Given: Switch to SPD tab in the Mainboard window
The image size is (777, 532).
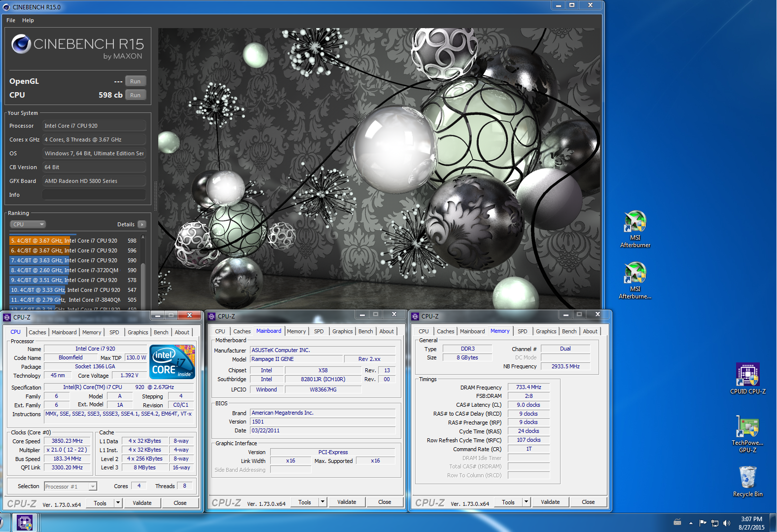Looking at the screenshot, I should click(319, 331).
